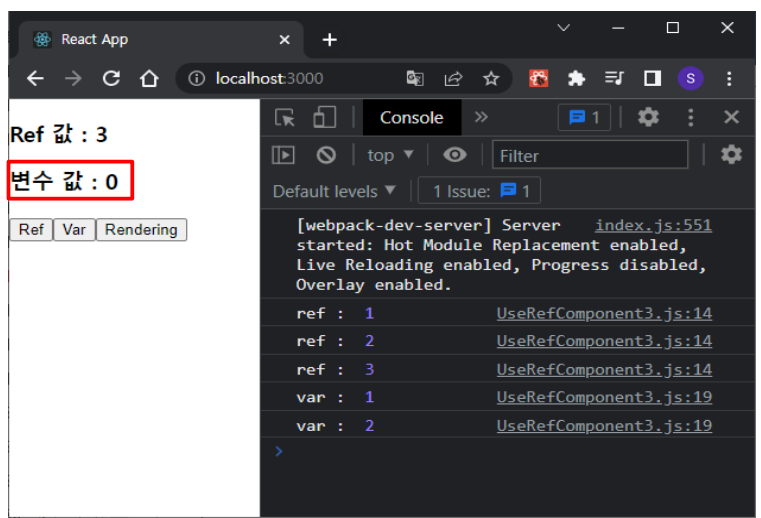Open a new browser tab
Image resolution: width=761 pixels, height=518 pixels.
click(x=330, y=39)
